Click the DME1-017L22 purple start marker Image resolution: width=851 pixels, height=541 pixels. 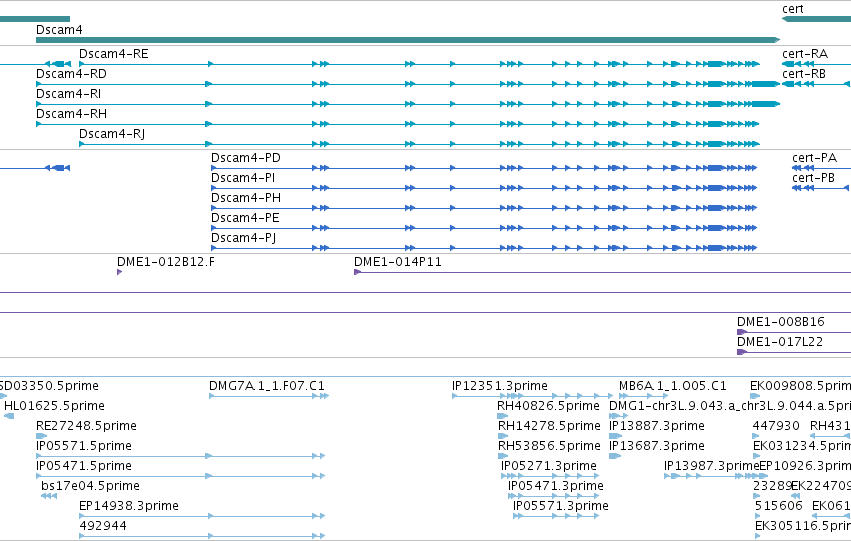point(742,352)
